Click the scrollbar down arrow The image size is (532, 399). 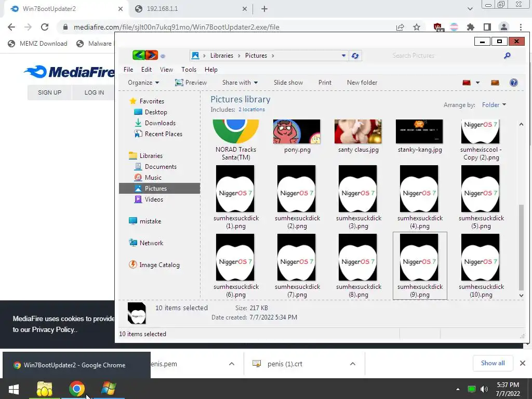(x=521, y=295)
